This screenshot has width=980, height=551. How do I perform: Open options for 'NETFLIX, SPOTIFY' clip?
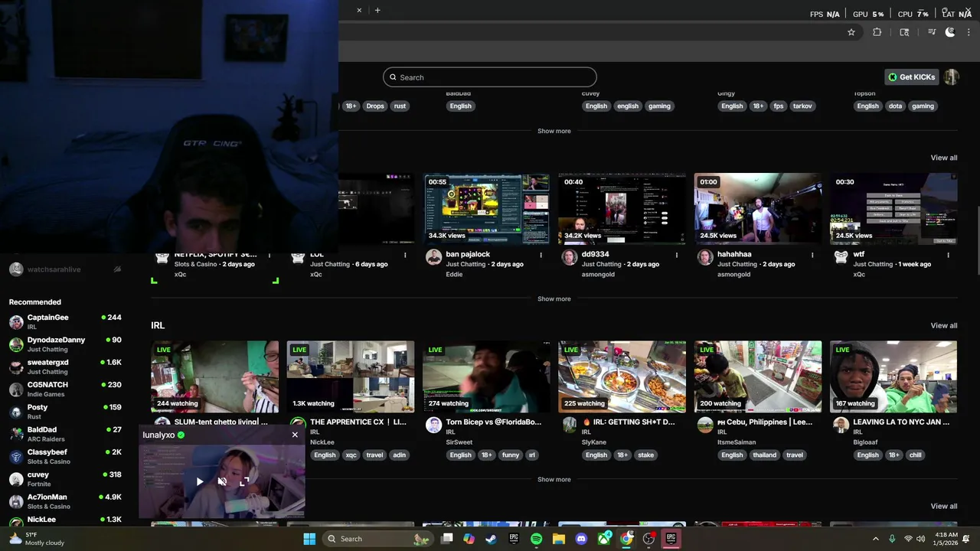click(x=269, y=255)
